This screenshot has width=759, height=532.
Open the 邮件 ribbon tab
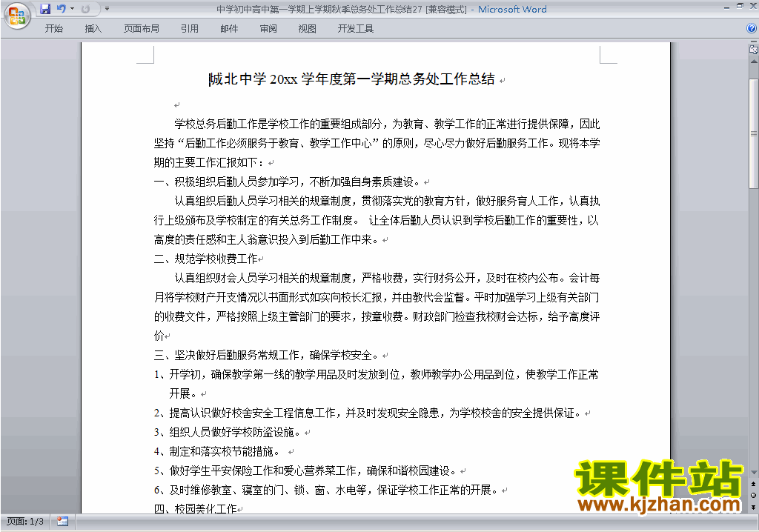coord(229,29)
